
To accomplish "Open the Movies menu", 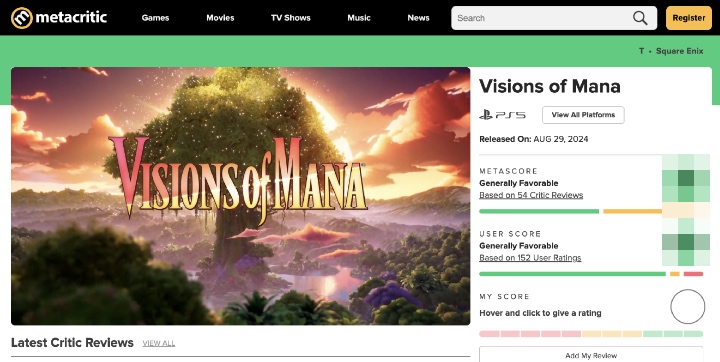I will (220, 18).
